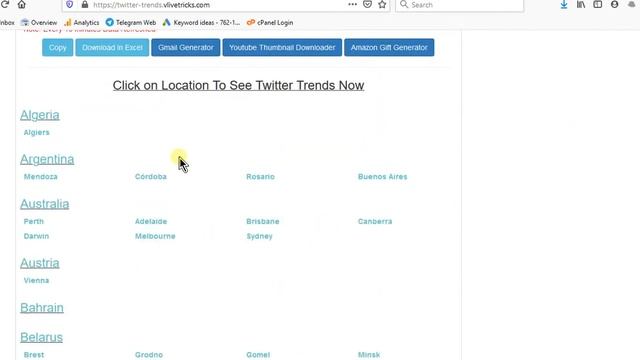Select Darwin city
Image resolution: width=640 pixels, height=360 pixels.
point(36,236)
